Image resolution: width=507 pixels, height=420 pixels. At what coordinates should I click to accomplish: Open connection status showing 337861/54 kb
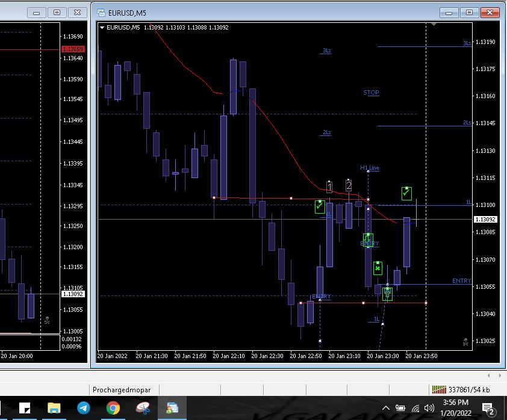click(461, 390)
